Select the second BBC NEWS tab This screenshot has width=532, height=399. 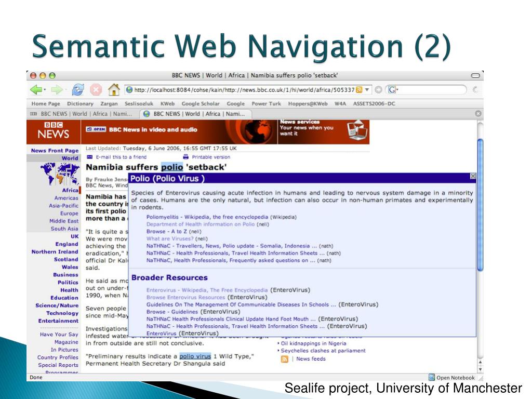pos(196,114)
